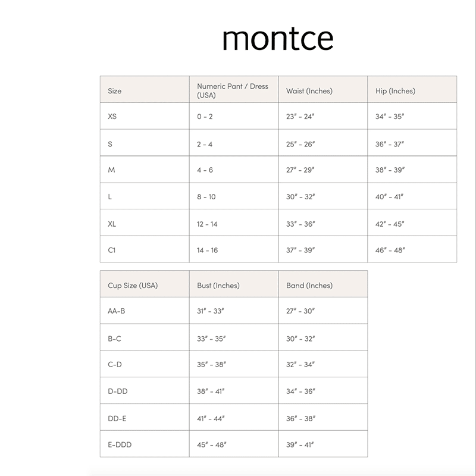Select the 39″ - 41″ band cell
This screenshot has height=476, width=476.
tap(300, 444)
